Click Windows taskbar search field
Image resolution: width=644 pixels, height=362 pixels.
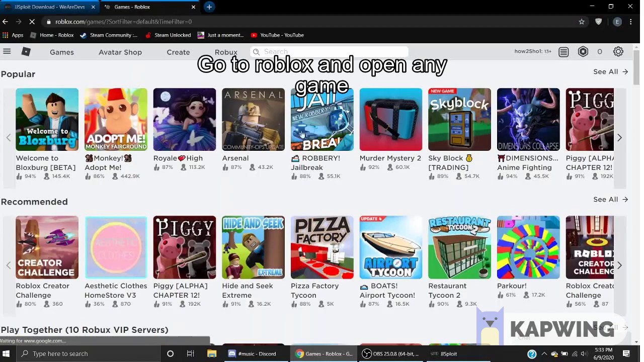click(x=88, y=353)
